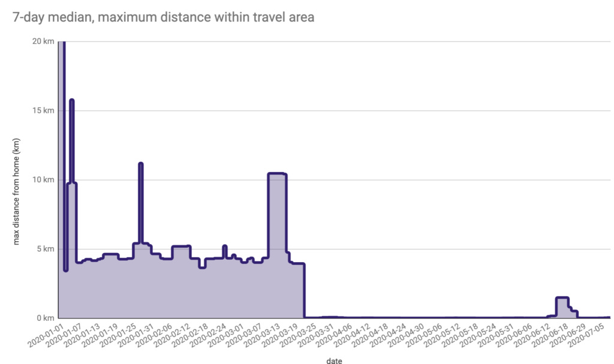This screenshot has height=364, width=614.
Task: Click the 0 km axis label
Action: pos(45,318)
